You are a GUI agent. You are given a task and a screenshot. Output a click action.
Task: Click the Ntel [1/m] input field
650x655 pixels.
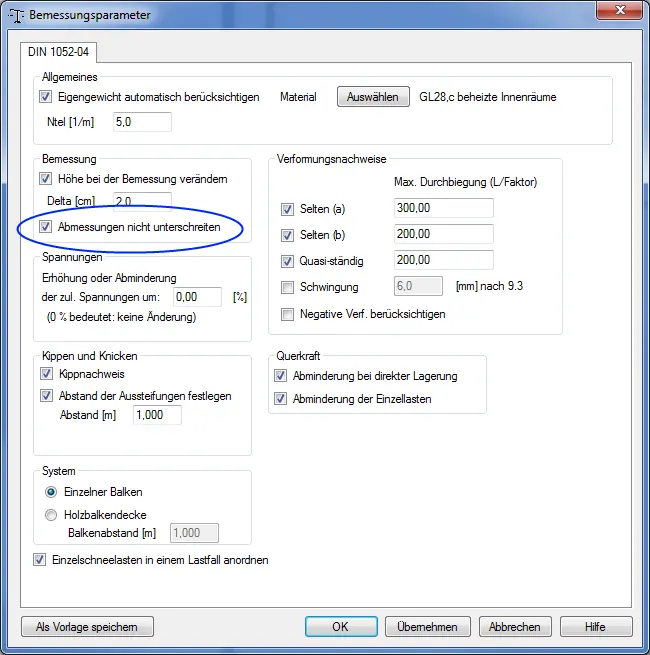tap(142, 122)
